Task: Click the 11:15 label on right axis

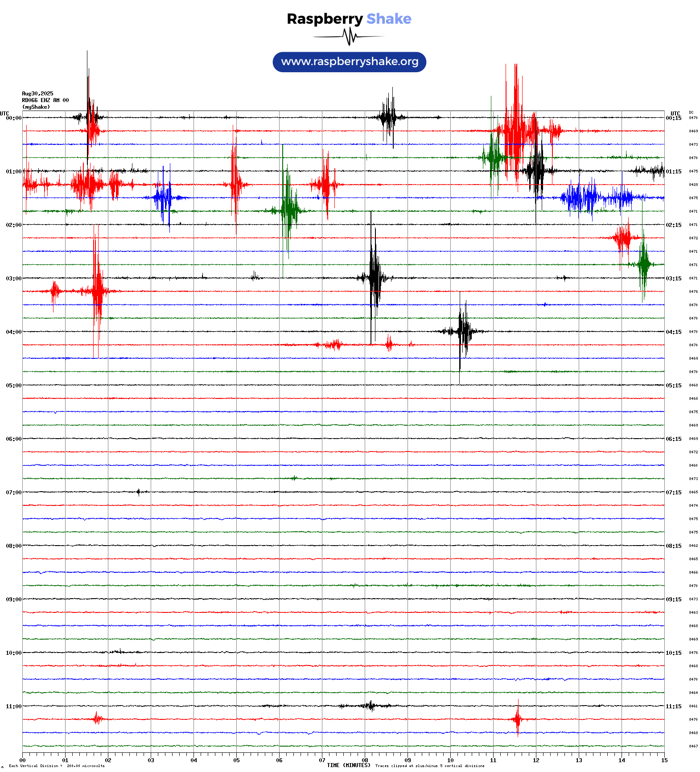Action: coord(673,706)
